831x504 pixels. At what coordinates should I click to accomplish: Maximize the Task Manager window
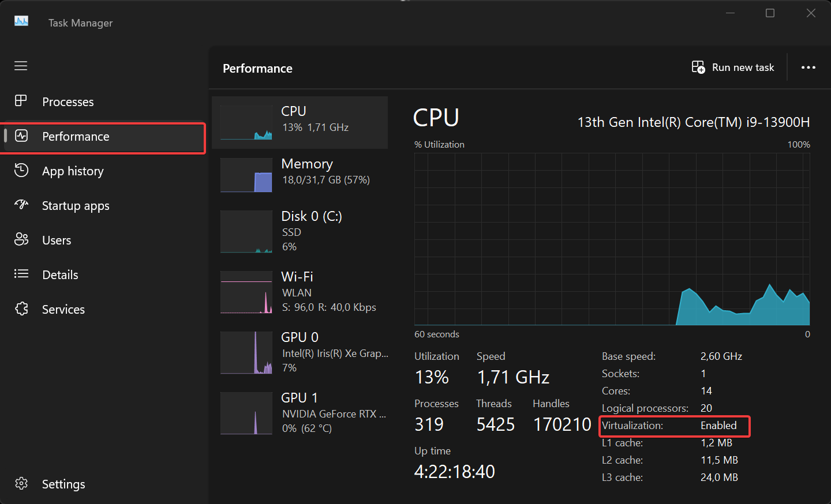[x=770, y=13]
